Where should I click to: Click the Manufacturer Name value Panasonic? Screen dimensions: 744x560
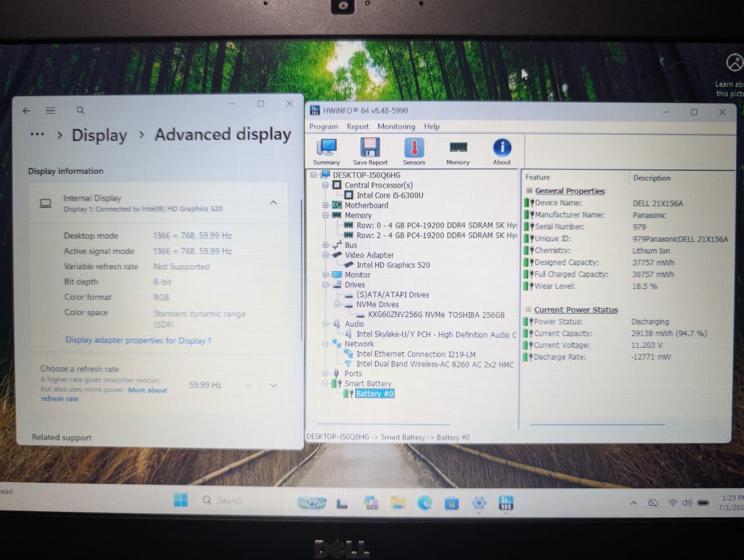click(x=649, y=215)
